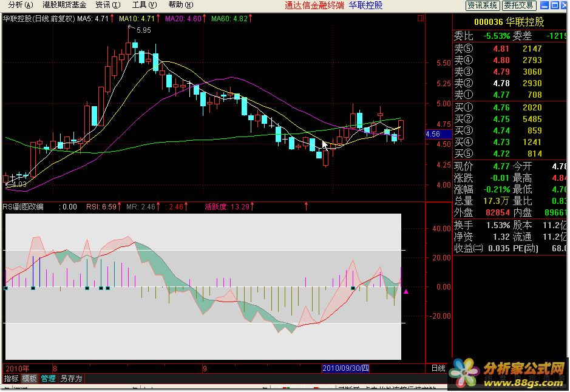Click the MA60: 4.82 label
The width and height of the screenshot is (570, 392).
(x=229, y=19)
